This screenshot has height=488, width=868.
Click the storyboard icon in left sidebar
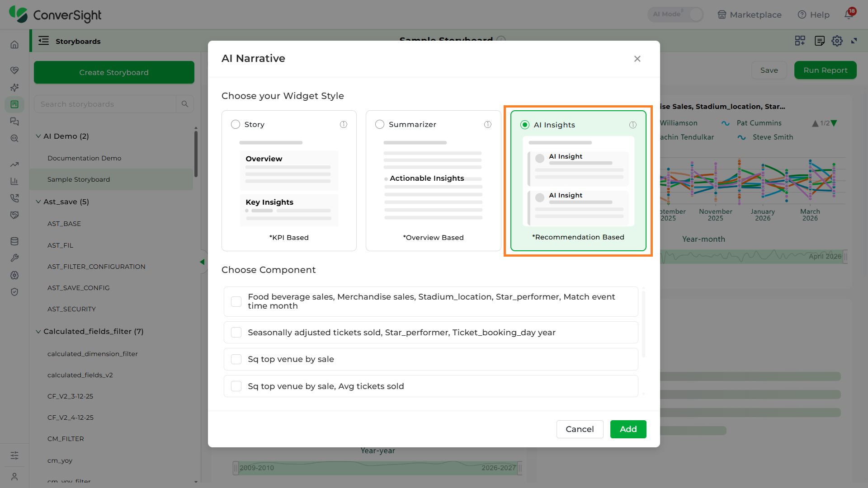click(14, 104)
